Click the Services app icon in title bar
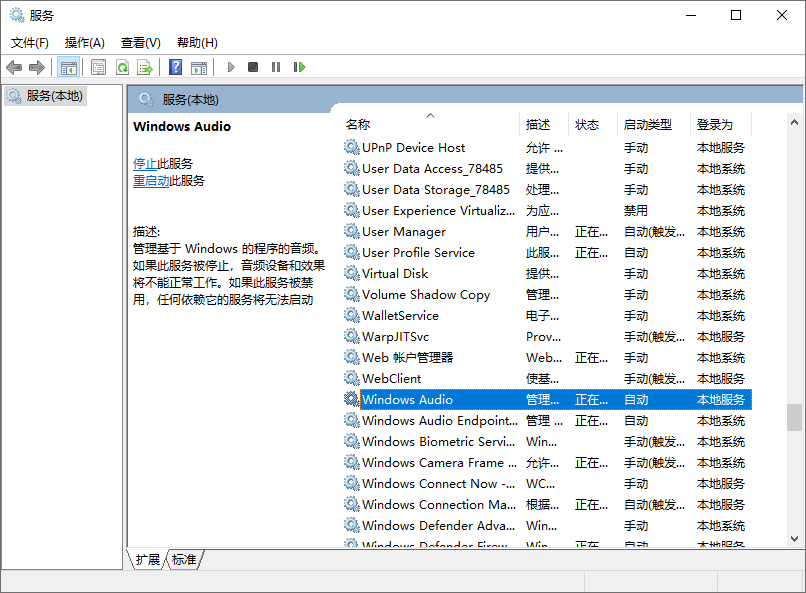 (17, 15)
